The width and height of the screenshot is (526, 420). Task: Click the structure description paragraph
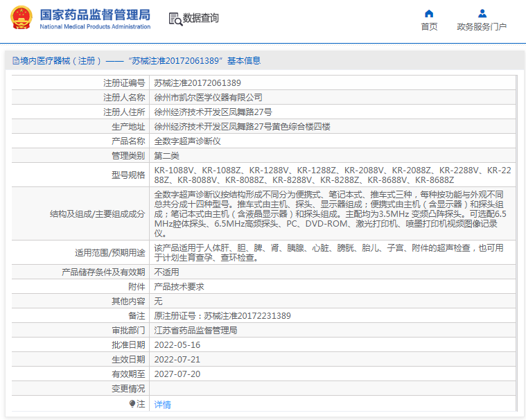point(331,213)
